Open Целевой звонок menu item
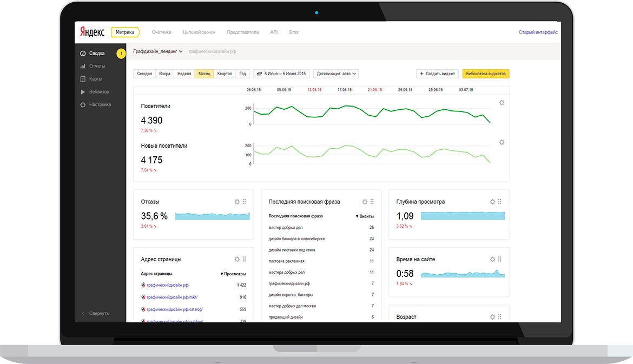 (199, 32)
